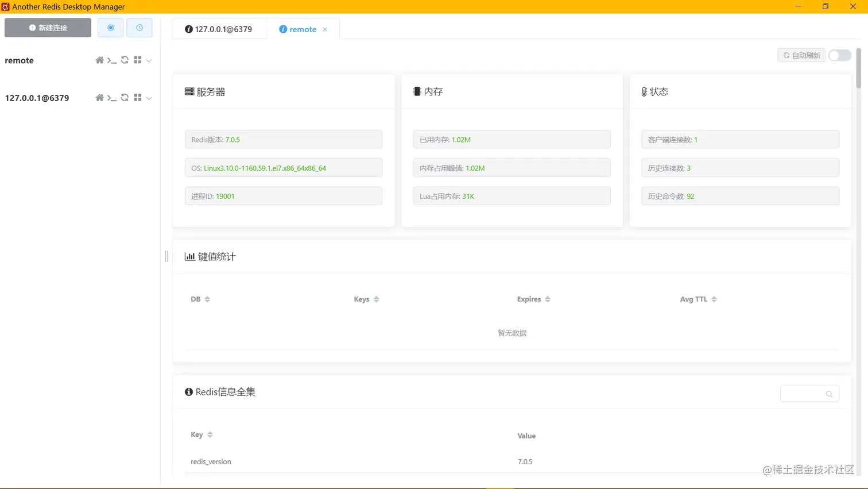This screenshot has height=489, width=868.
Task: Click the 7.0.5 value cell in info table
Action: (x=525, y=461)
